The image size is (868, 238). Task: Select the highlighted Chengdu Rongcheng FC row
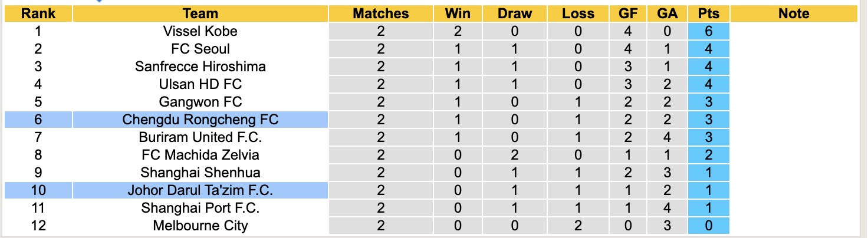pos(200,120)
